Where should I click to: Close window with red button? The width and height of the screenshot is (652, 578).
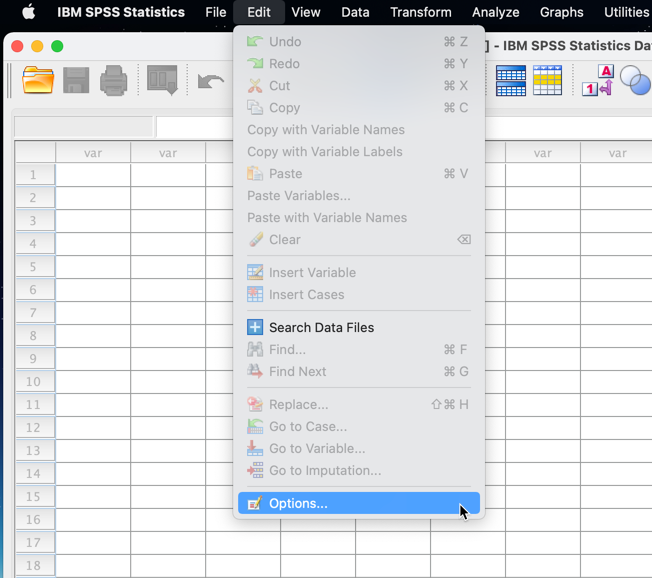coord(17,46)
